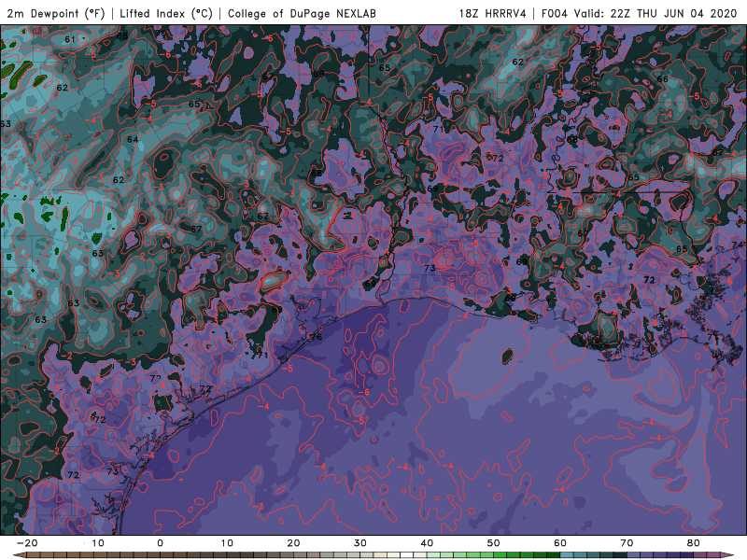747x560 pixels.
Task: Click the '60' color bar label
Action: click(x=560, y=543)
